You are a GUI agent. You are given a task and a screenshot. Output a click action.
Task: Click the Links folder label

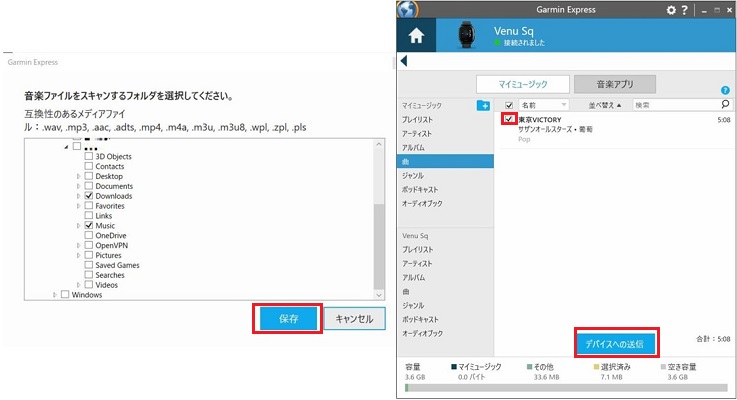pyautogui.click(x=103, y=216)
